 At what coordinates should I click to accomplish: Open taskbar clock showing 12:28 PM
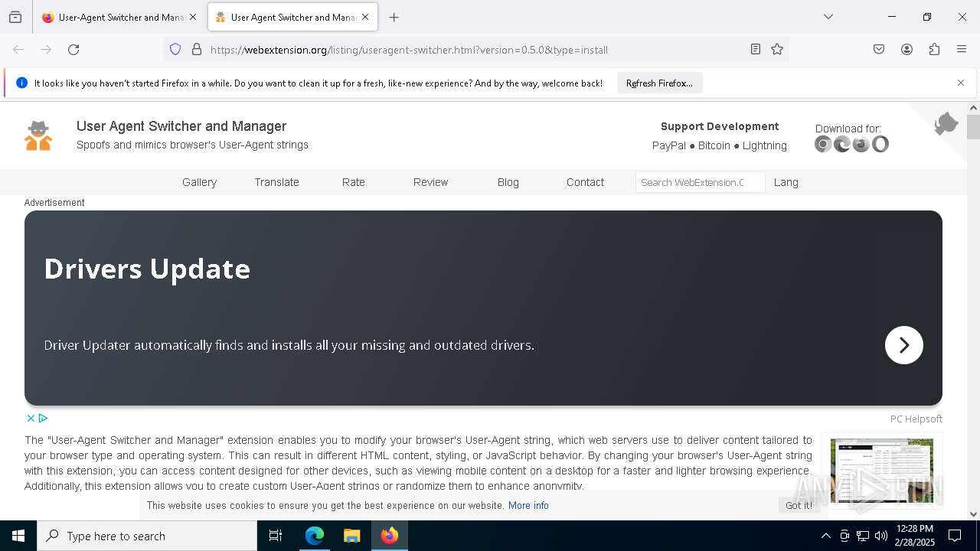(x=915, y=536)
